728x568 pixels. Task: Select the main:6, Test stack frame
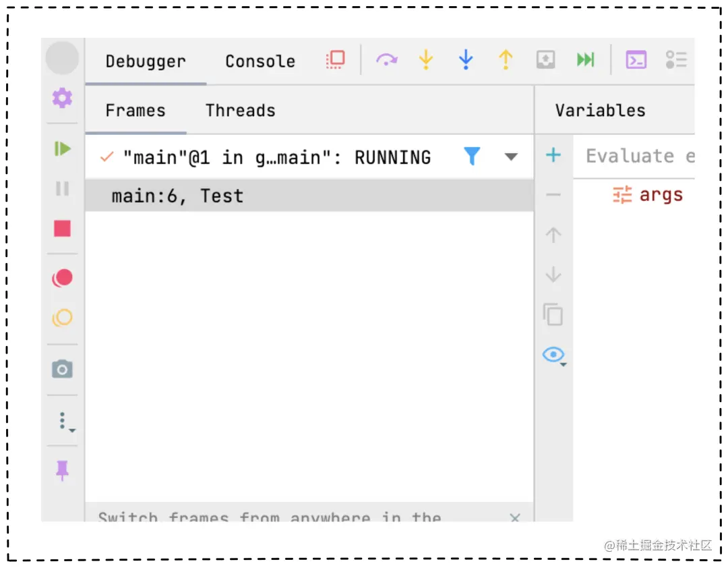coord(309,196)
